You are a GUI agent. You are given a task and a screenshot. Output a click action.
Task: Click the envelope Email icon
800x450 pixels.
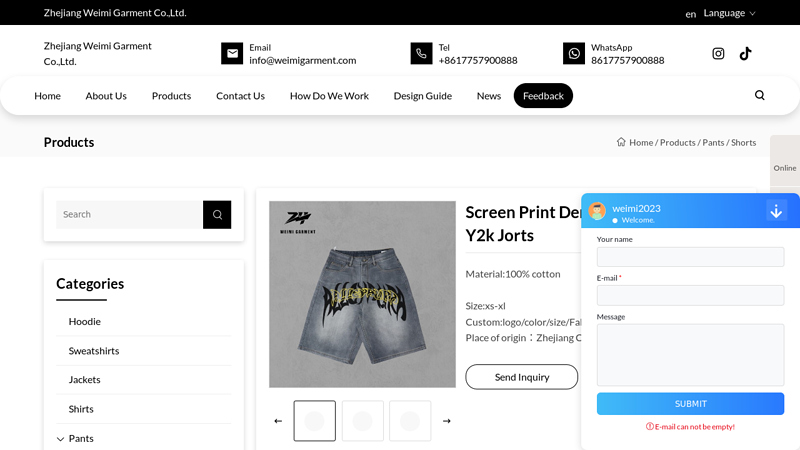tap(232, 54)
